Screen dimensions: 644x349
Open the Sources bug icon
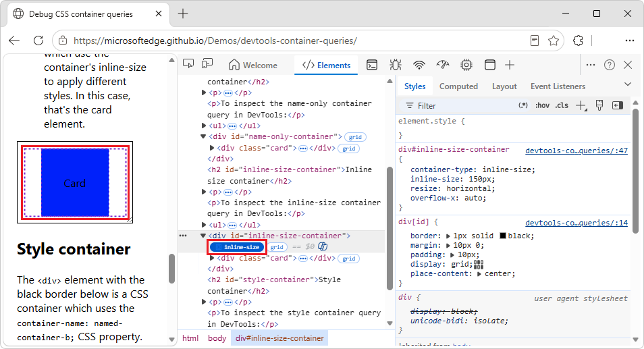396,65
